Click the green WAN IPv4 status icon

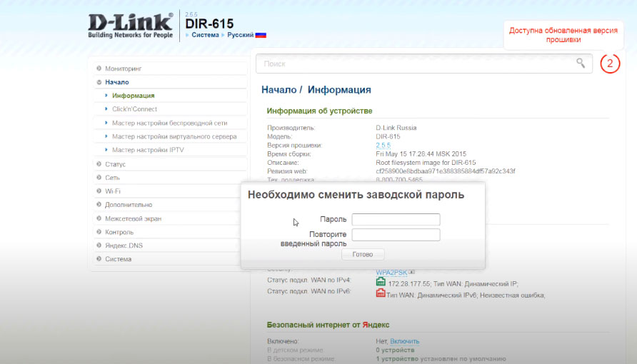(381, 282)
